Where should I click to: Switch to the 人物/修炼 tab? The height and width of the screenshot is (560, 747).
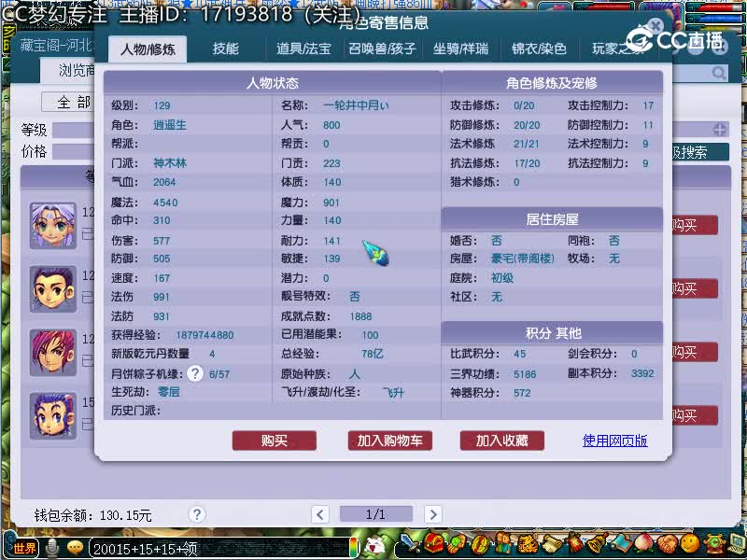tap(148, 49)
